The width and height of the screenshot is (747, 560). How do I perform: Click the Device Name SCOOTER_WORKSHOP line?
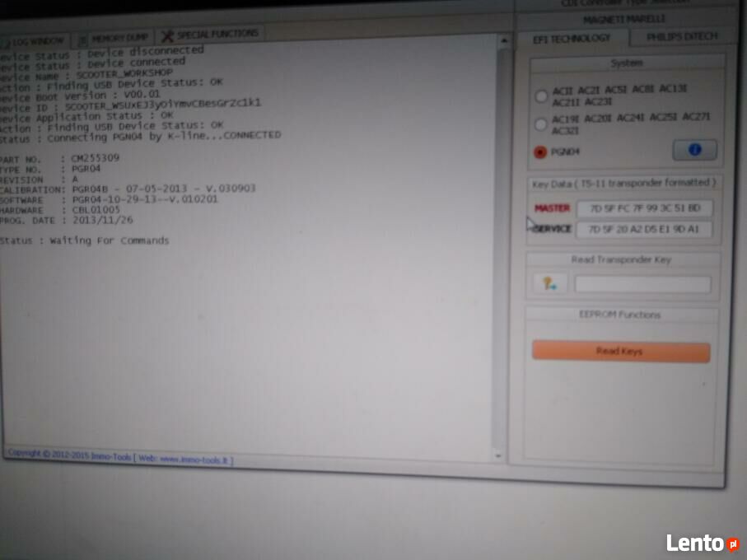pos(86,75)
